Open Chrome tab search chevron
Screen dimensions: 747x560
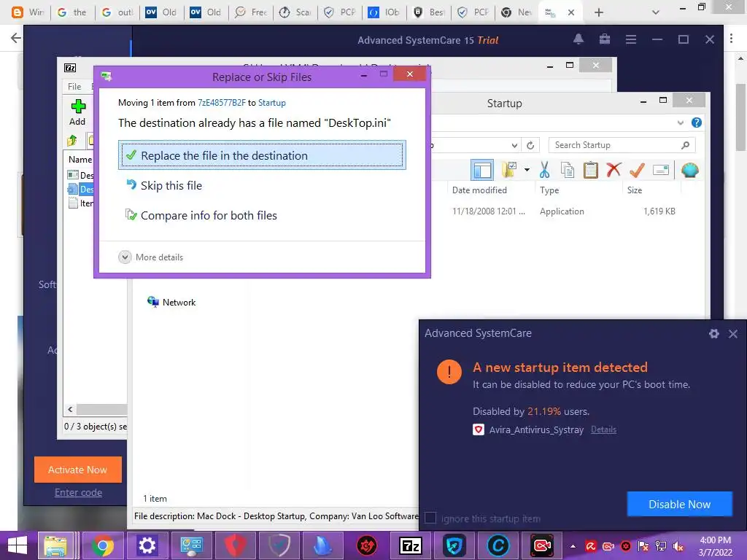pos(656,12)
